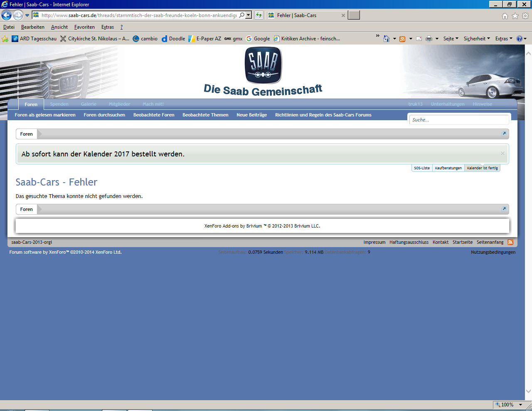Click the Saab logo emblem
Image resolution: width=532 pixels, height=411 pixels.
[263, 65]
